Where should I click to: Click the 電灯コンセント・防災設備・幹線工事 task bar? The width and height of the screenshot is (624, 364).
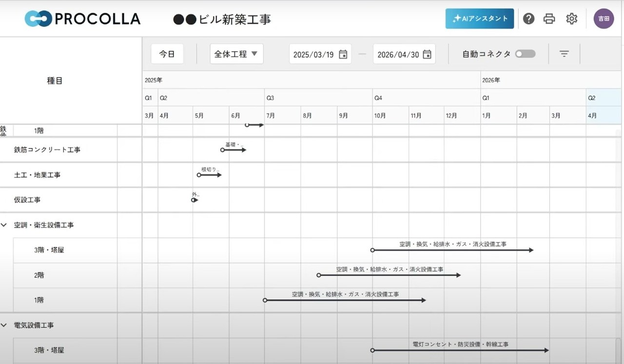(x=460, y=350)
